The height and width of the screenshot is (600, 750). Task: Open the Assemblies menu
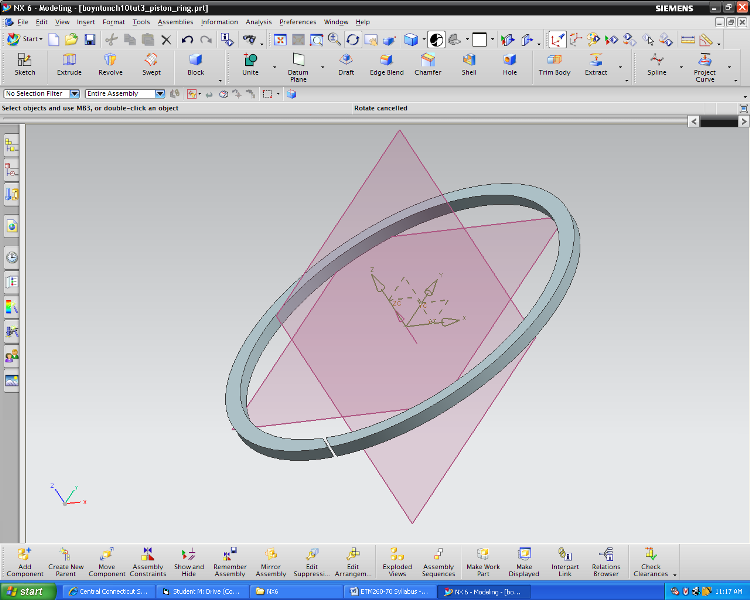(175, 21)
